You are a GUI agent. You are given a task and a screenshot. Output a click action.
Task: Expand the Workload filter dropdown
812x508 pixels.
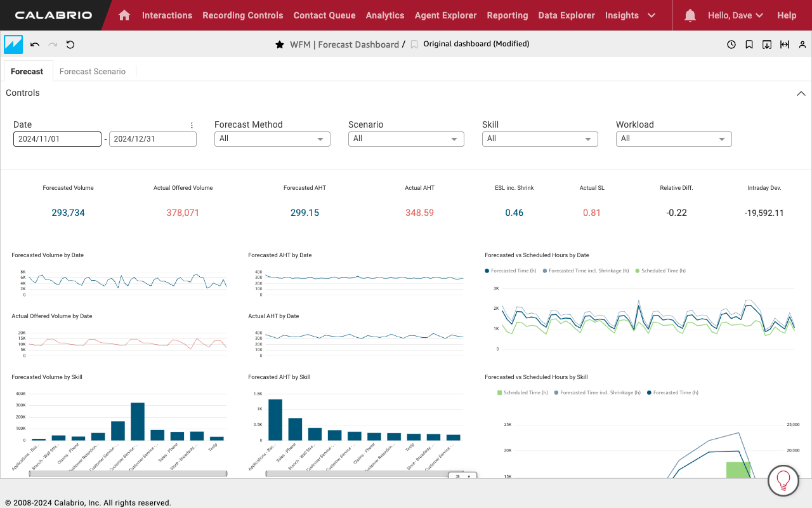674,139
